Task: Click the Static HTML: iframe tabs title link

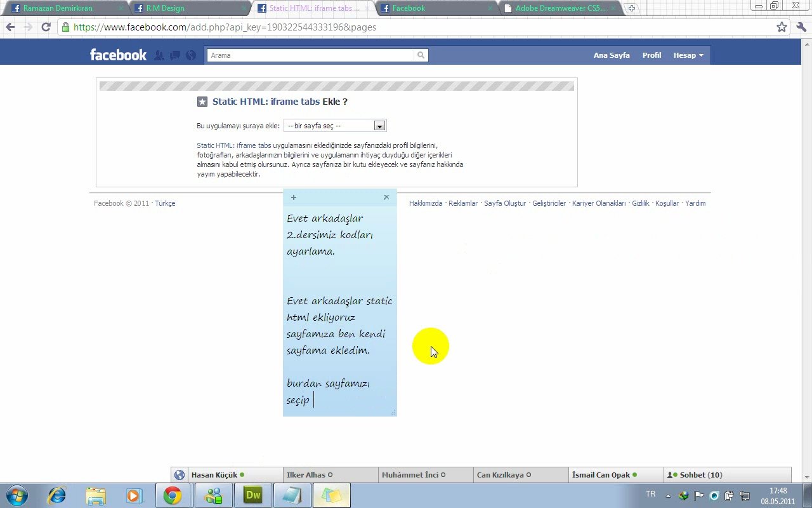Action: pos(266,102)
